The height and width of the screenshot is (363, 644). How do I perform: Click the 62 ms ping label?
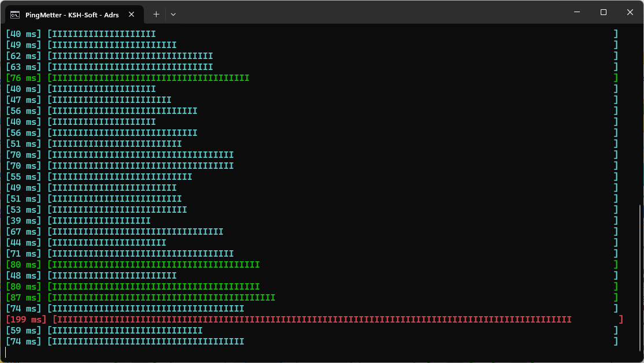24,56
